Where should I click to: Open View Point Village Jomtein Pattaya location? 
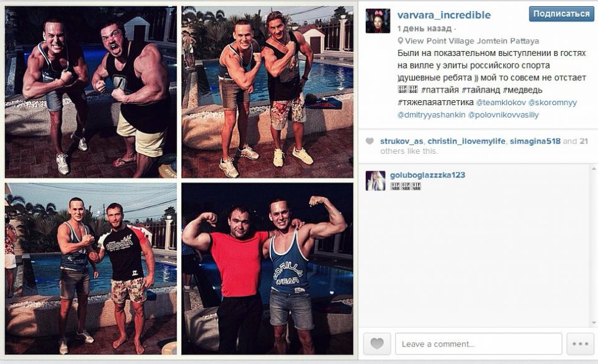coord(472,40)
